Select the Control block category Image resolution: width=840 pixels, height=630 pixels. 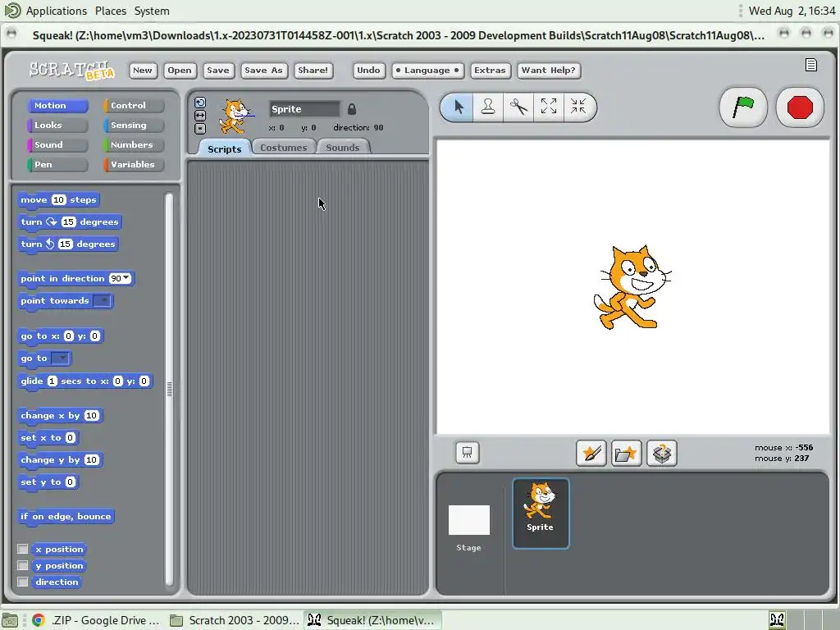point(134,106)
